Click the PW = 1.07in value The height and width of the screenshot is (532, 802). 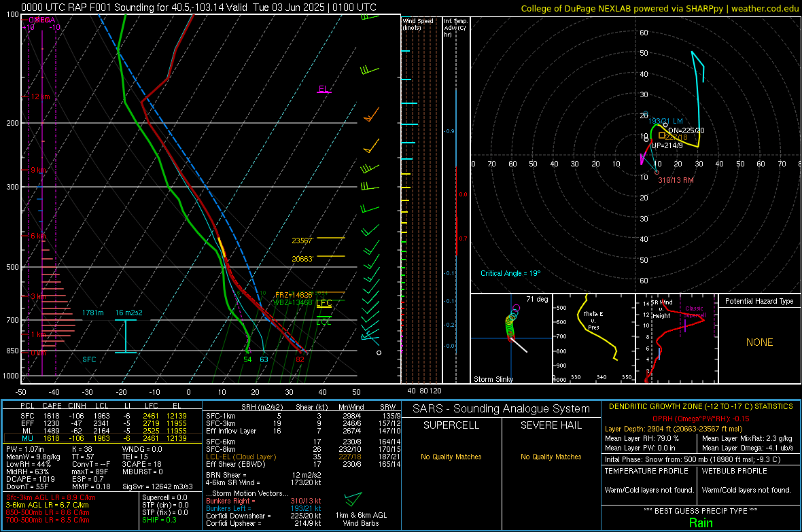coord(25,449)
